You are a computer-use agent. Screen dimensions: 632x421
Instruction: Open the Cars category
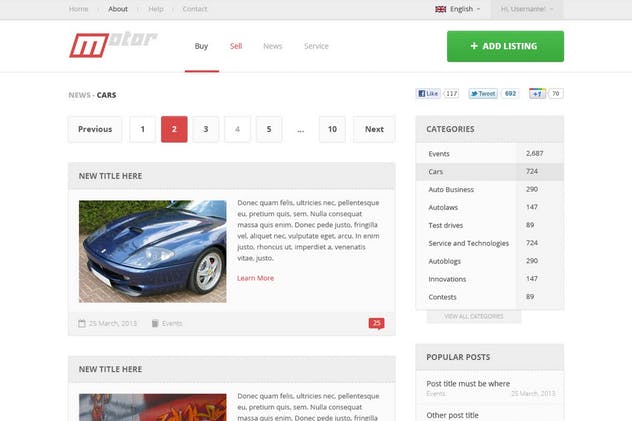pyautogui.click(x=490, y=172)
